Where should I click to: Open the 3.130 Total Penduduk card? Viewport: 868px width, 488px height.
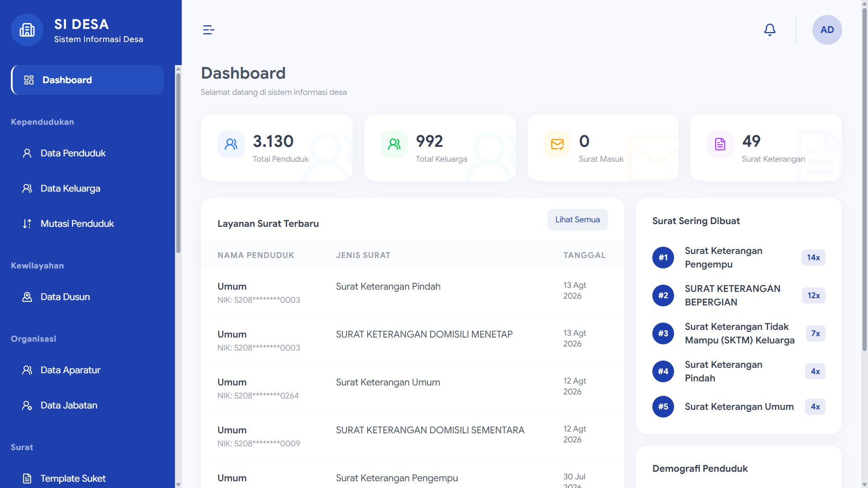277,147
